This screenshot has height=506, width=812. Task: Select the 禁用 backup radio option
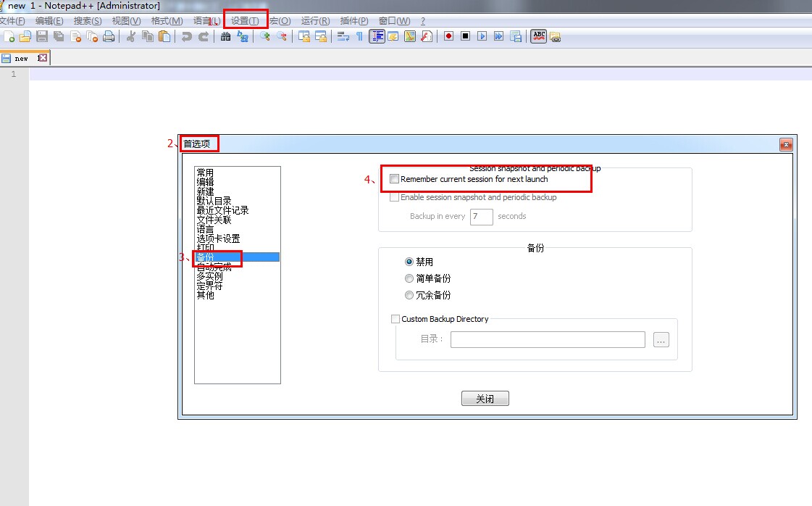click(409, 262)
